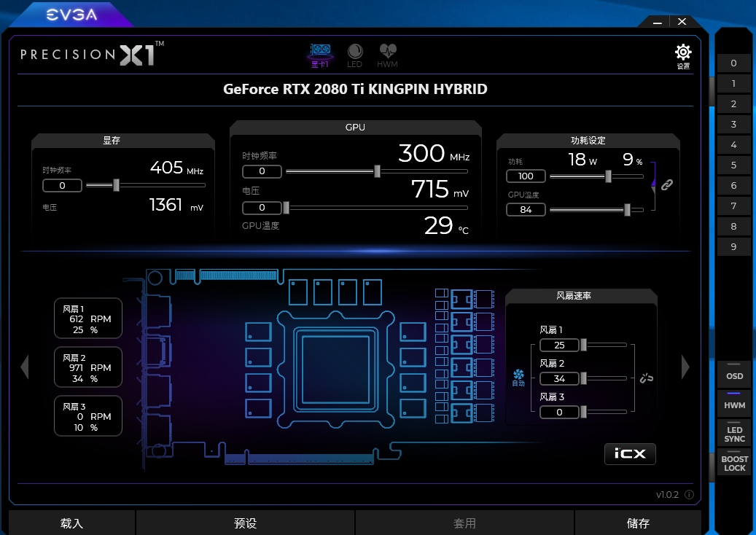Click the EVGA logo

71,15
